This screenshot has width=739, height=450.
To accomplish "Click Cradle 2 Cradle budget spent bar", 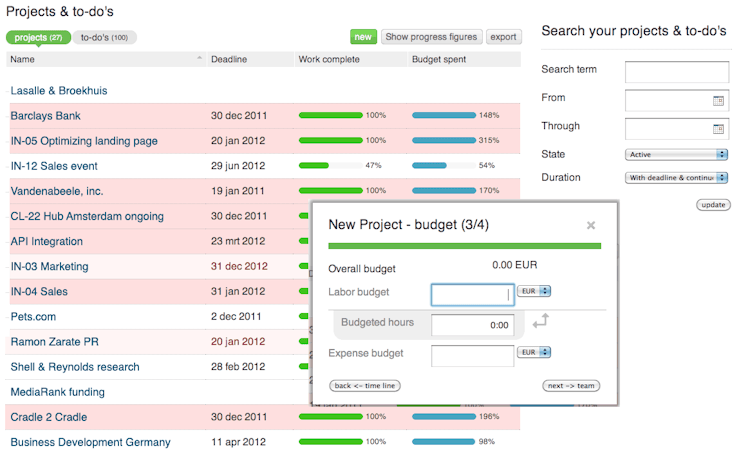I will [x=443, y=417].
